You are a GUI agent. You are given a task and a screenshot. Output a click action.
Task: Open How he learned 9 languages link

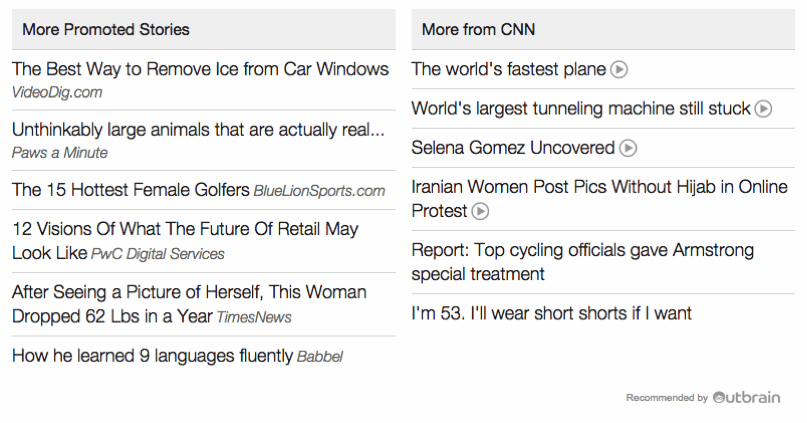[152, 356]
